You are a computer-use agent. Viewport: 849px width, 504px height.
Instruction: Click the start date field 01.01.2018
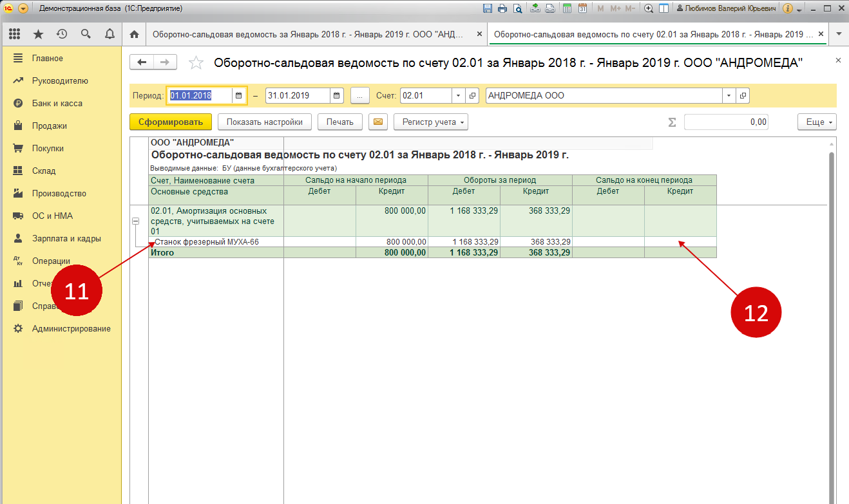point(200,95)
